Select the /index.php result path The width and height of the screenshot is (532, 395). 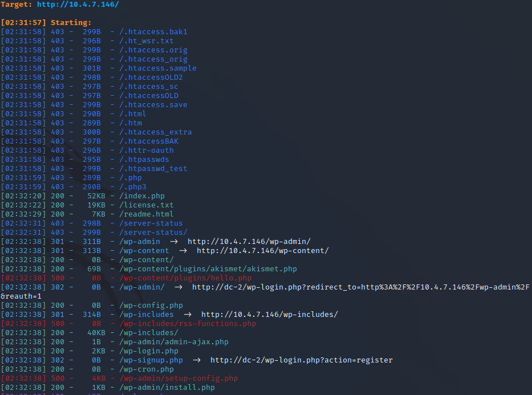[x=142, y=196]
